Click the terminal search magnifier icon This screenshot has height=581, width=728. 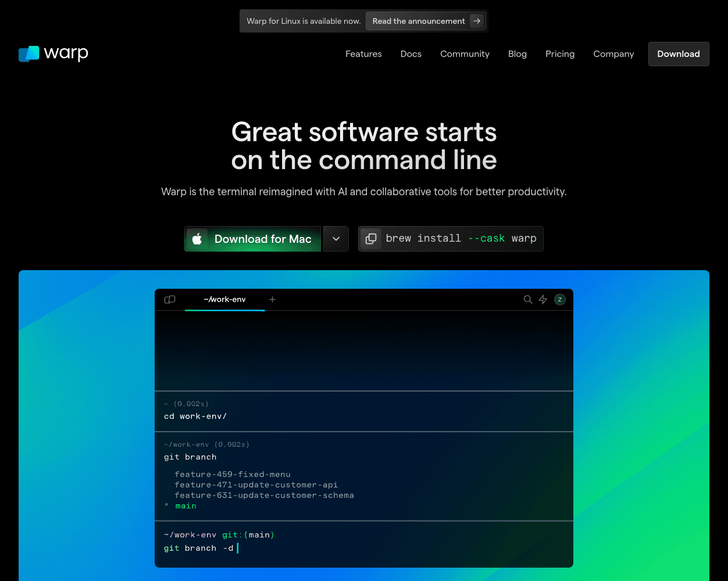(528, 300)
